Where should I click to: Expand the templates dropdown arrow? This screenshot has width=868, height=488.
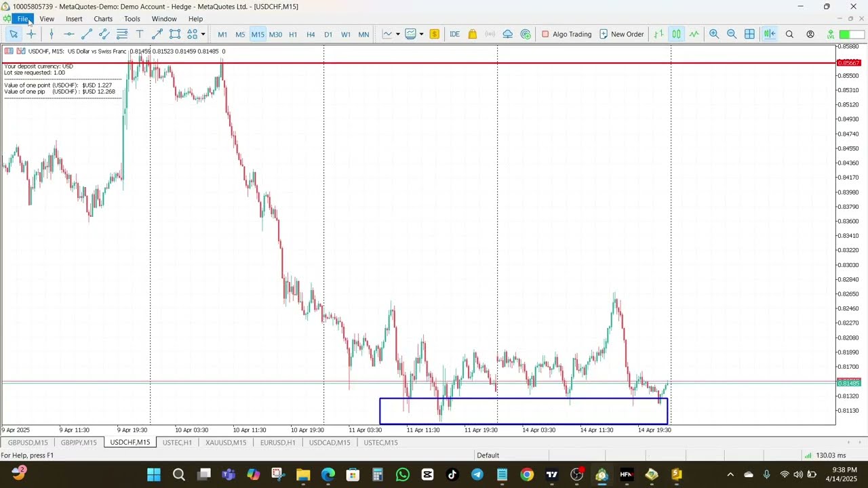pyautogui.click(x=421, y=34)
